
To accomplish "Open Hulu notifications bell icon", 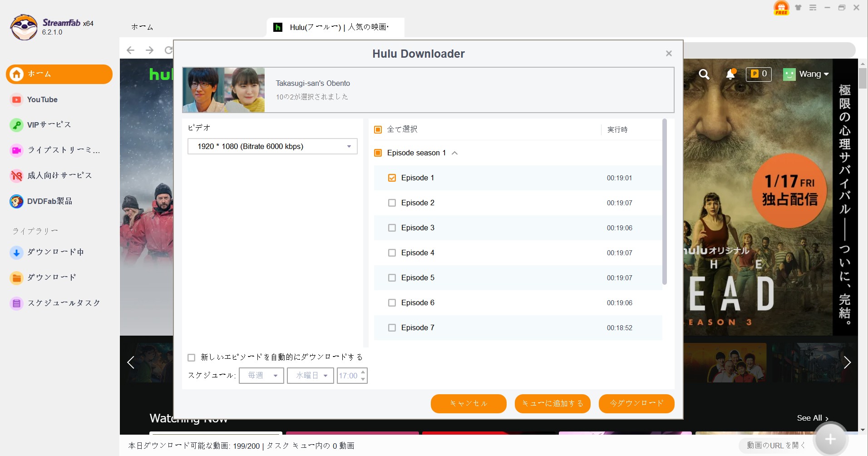I will 730,74.
